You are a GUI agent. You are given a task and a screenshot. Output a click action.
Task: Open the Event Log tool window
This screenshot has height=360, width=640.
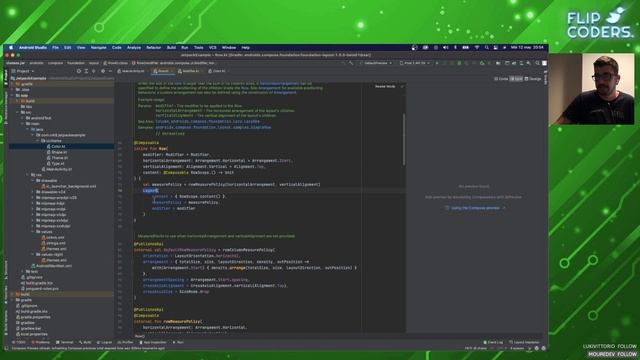pos(493,342)
